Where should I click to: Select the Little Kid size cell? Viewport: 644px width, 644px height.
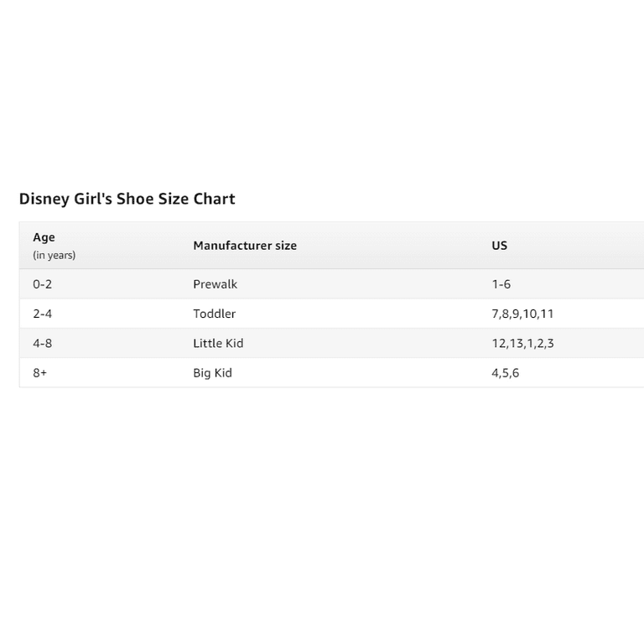(x=218, y=343)
